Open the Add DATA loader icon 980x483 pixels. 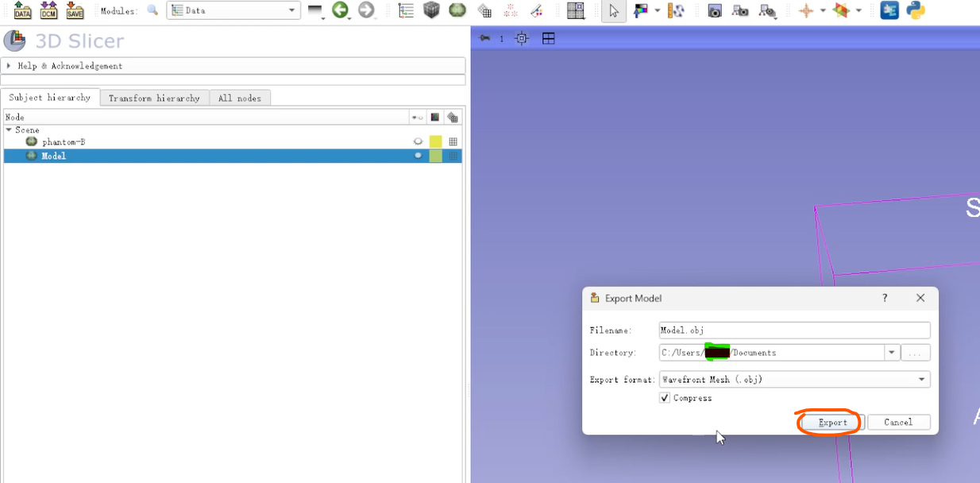[x=23, y=10]
